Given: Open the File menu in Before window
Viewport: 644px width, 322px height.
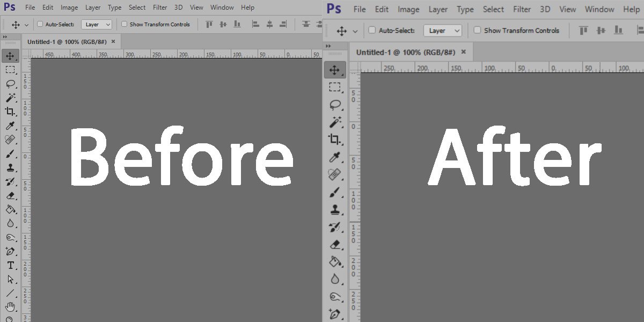Looking at the screenshot, I should (x=30, y=8).
